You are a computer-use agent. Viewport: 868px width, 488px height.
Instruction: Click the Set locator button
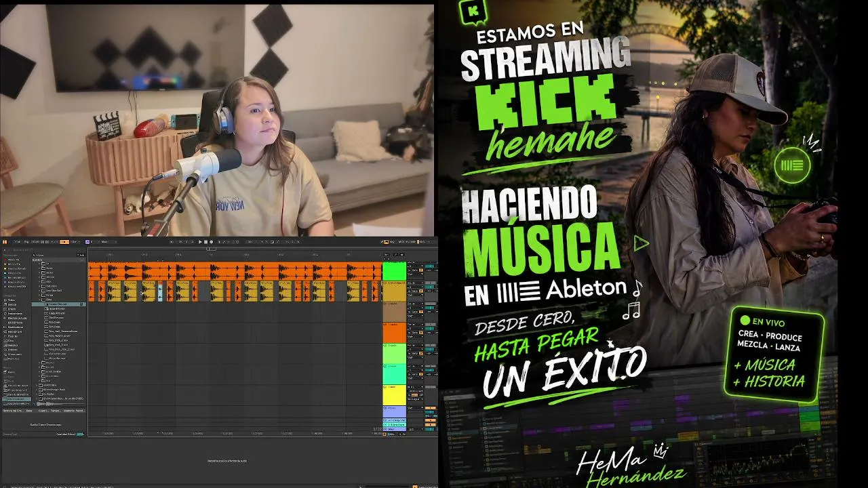[387, 256]
